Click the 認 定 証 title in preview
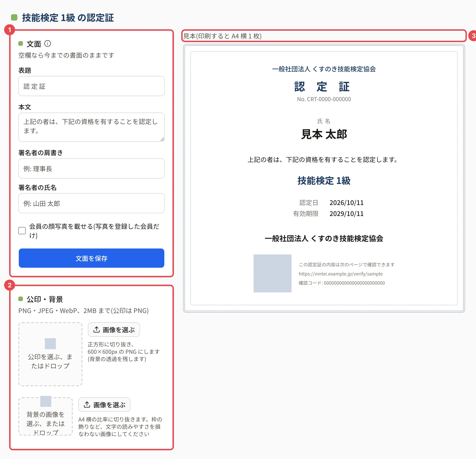This screenshot has width=476, height=459. pyautogui.click(x=322, y=87)
